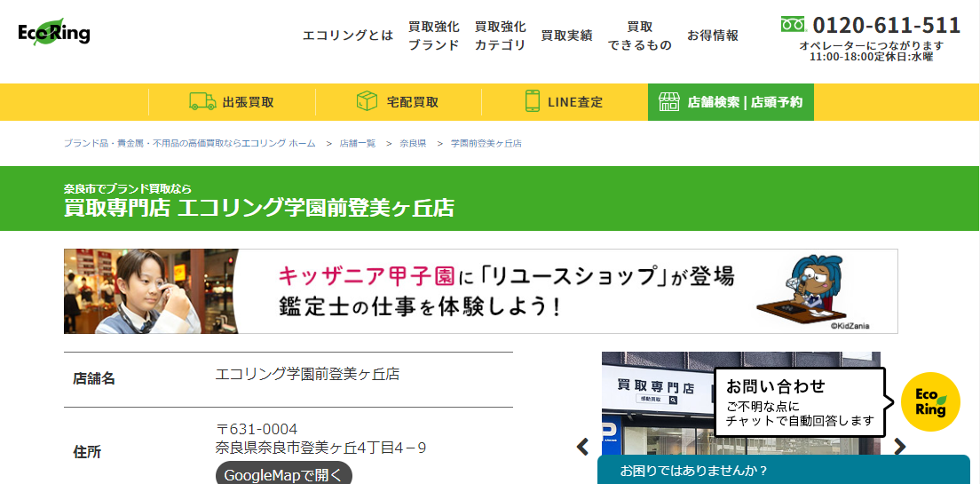Open the 買取強化カテゴリ menu item
The height and width of the screenshot is (484, 980).
(x=500, y=36)
